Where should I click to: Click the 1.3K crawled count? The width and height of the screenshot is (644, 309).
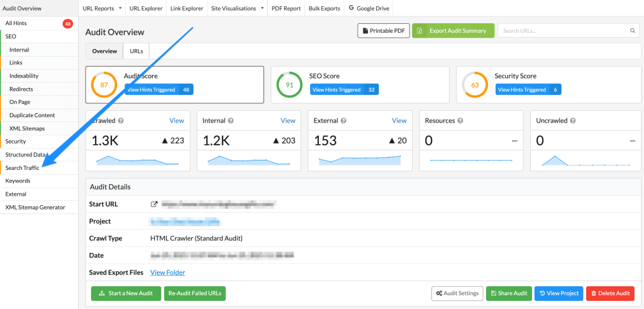[105, 140]
